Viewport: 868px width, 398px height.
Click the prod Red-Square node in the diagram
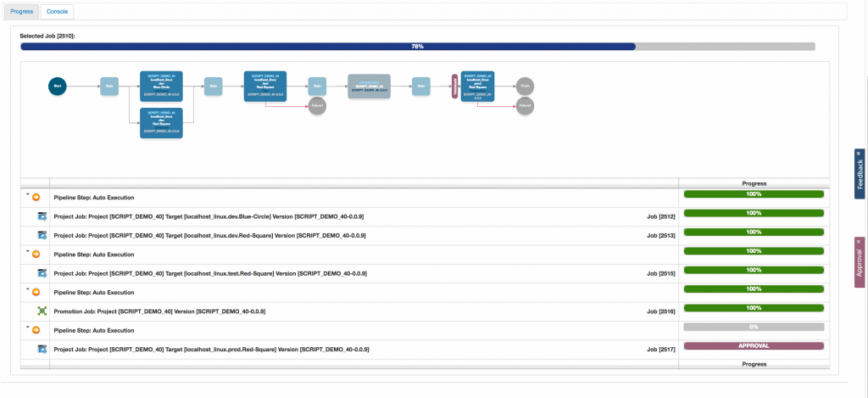coord(477,86)
